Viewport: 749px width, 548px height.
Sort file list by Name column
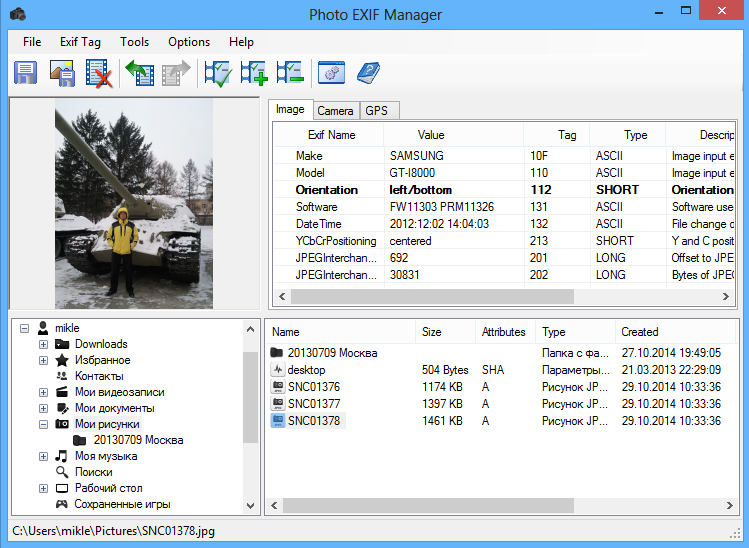click(342, 332)
